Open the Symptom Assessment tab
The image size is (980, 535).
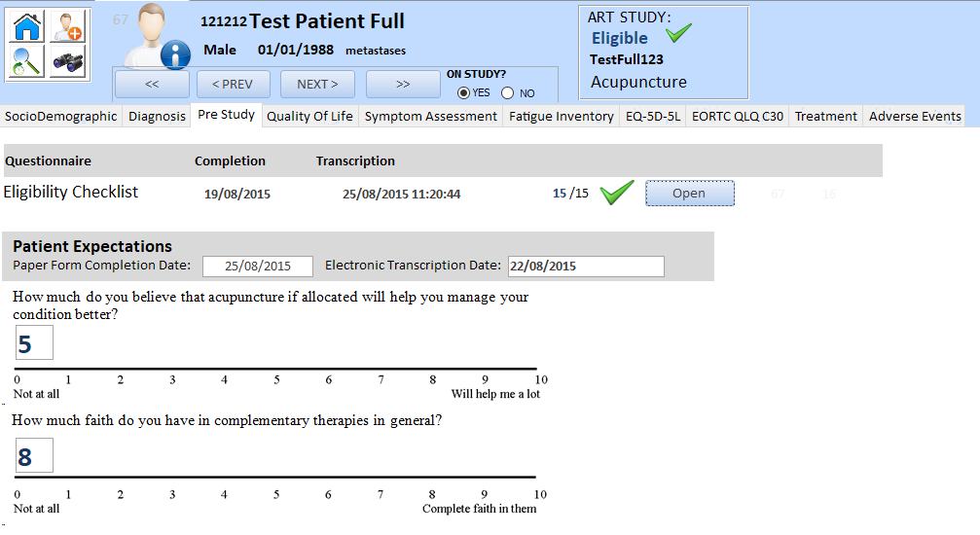pos(430,117)
